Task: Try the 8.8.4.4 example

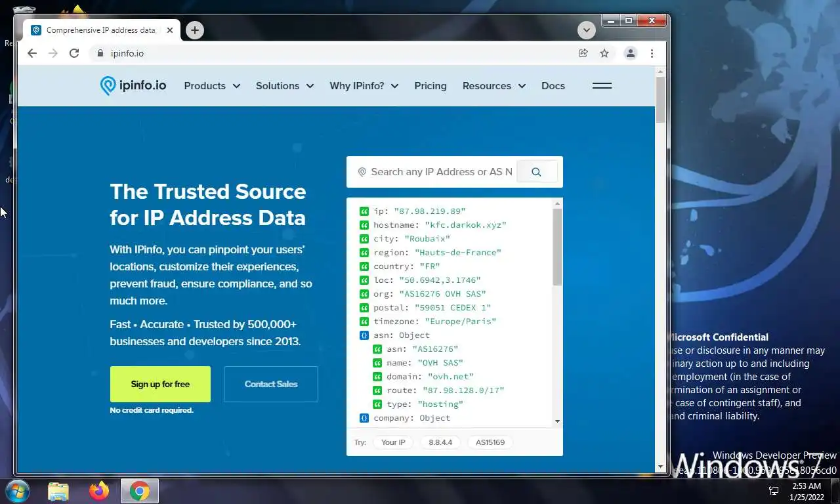Action: click(x=440, y=442)
